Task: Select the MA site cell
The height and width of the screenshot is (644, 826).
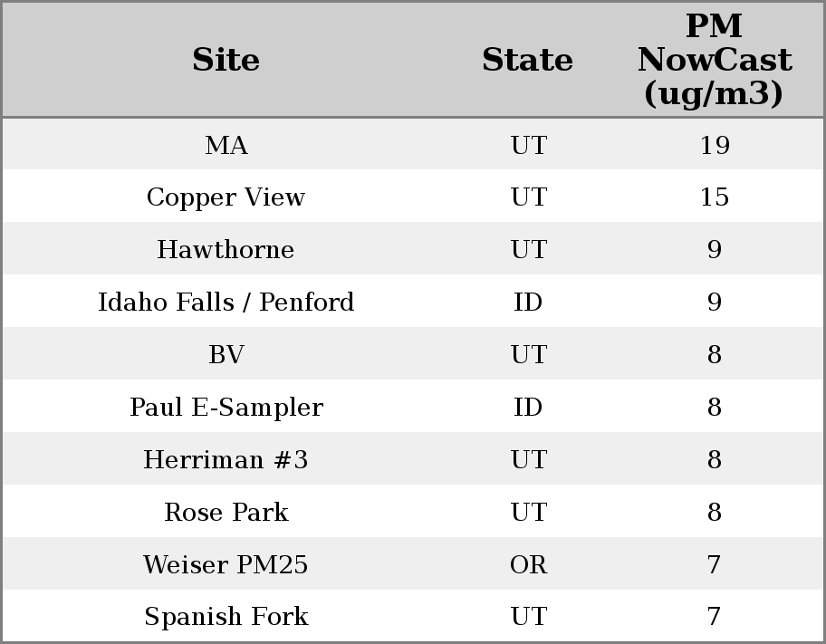Action: pos(226,145)
